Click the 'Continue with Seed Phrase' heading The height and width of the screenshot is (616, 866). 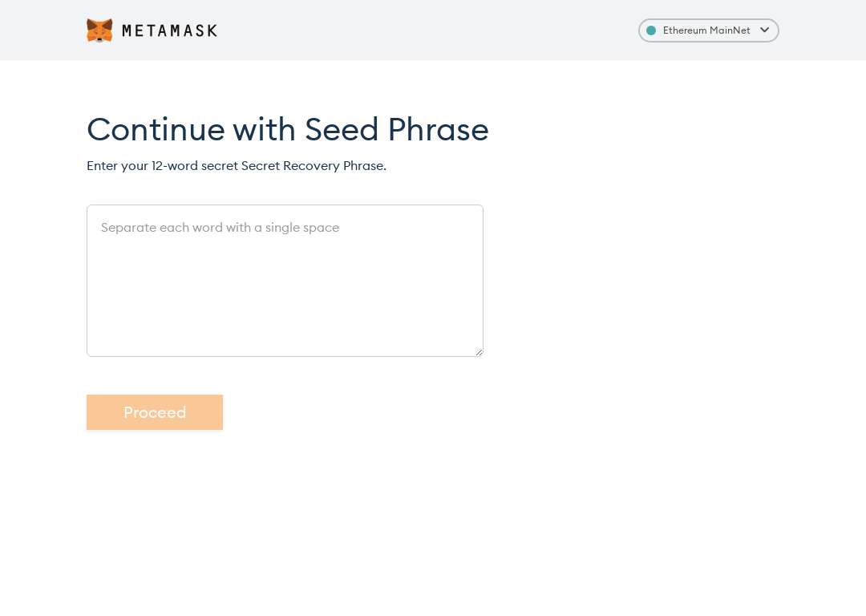pyautogui.click(x=288, y=129)
